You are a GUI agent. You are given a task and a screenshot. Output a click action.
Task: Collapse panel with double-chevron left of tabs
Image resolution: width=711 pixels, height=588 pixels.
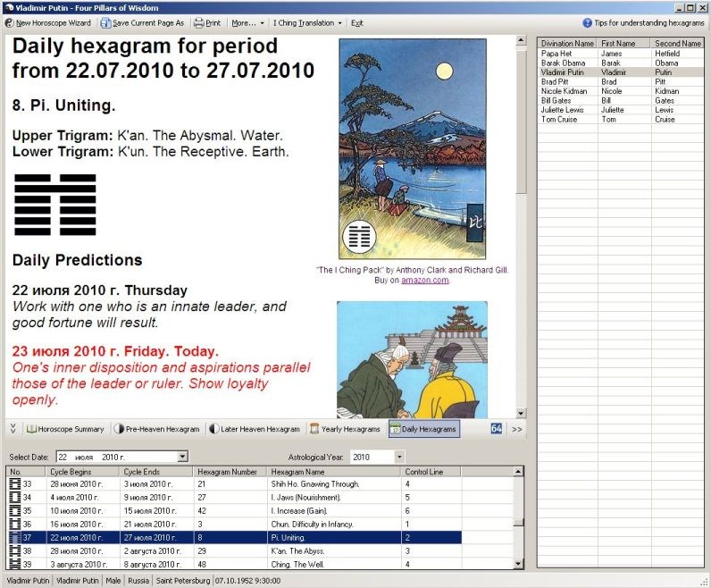click(x=13, y=428)
